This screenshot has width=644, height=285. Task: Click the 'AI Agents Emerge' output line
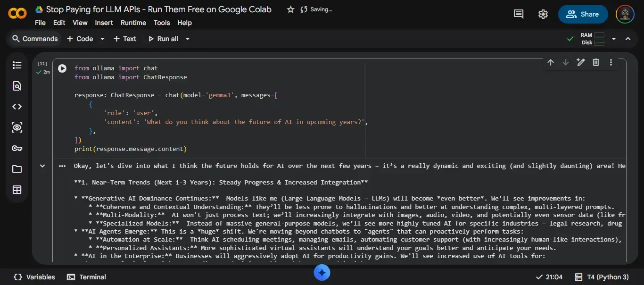(x=299, y=231)
